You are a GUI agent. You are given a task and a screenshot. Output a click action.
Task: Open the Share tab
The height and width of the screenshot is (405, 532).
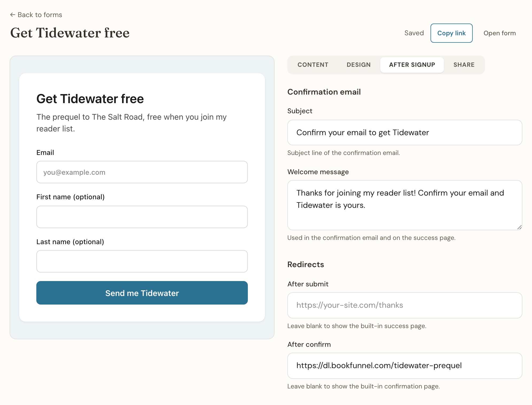[x=464, y=65]
